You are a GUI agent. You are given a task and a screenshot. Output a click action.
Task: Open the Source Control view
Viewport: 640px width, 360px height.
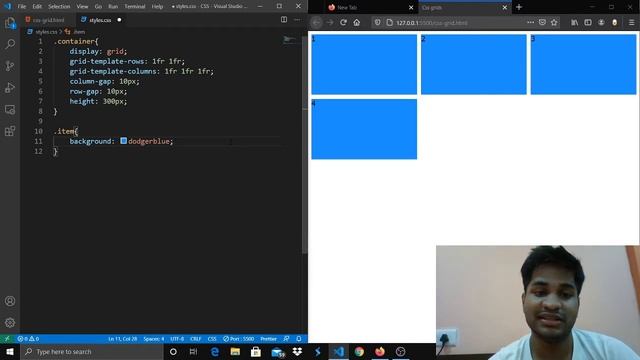tap(10, 66)
